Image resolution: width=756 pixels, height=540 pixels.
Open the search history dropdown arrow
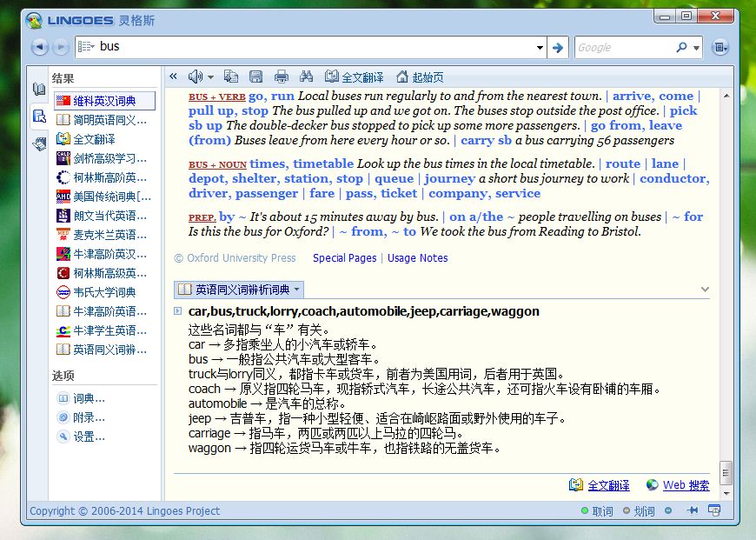pos(540,47)
